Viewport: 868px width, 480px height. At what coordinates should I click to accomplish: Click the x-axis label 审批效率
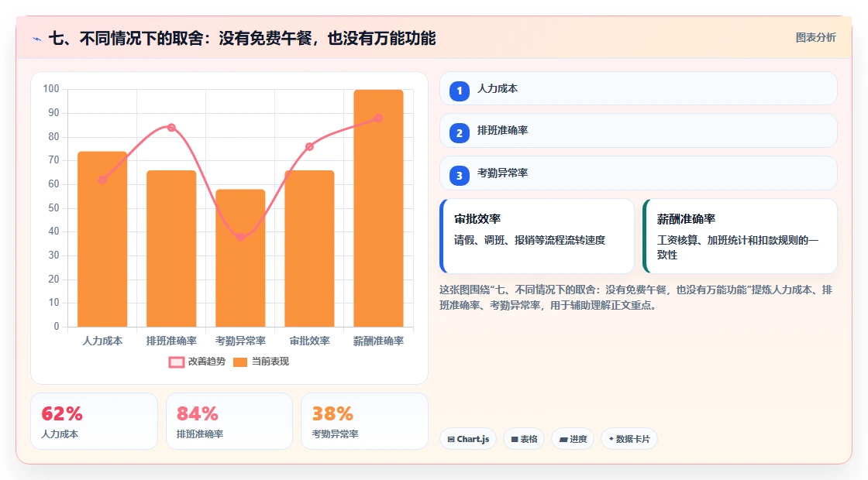coord(309,341)
